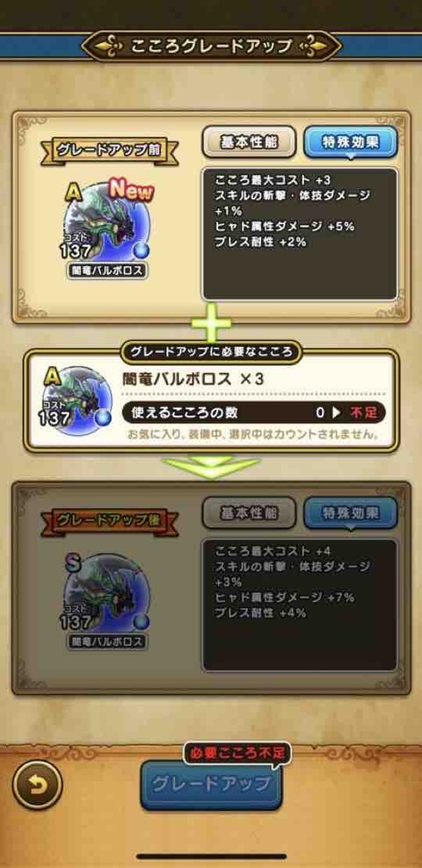
Task: Select 基本性能 tab in the before panel
Action: [x=249, y=142]
